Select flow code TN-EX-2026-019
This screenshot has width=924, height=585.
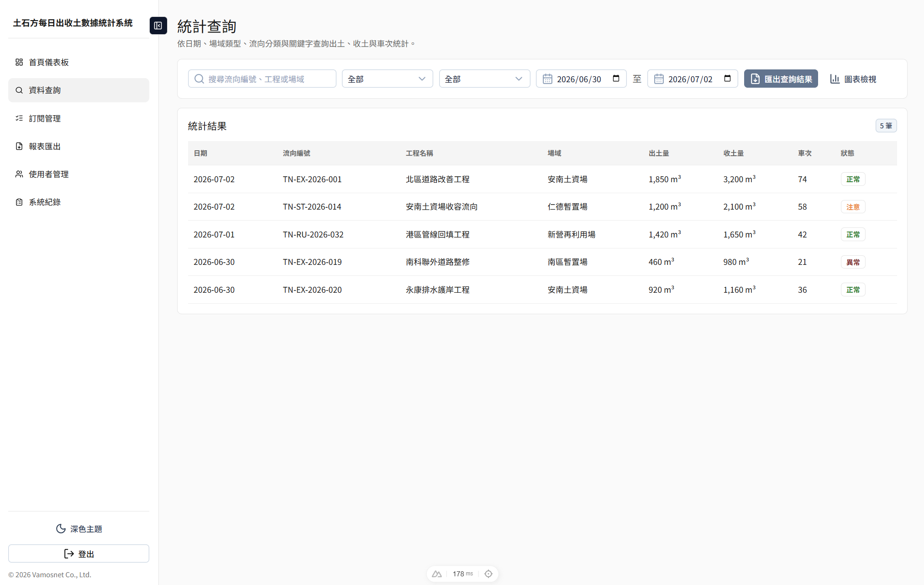(x=312, y=262)
